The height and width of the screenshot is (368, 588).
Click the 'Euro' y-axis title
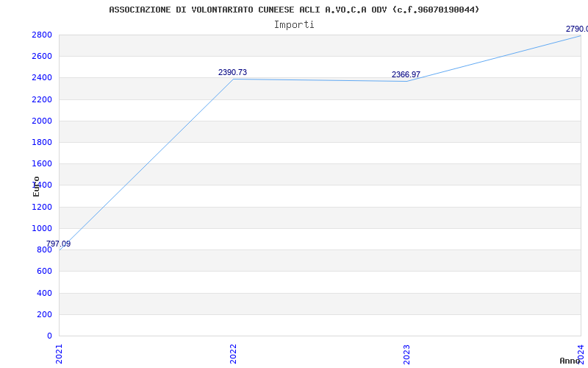click(x=36, y=187)
